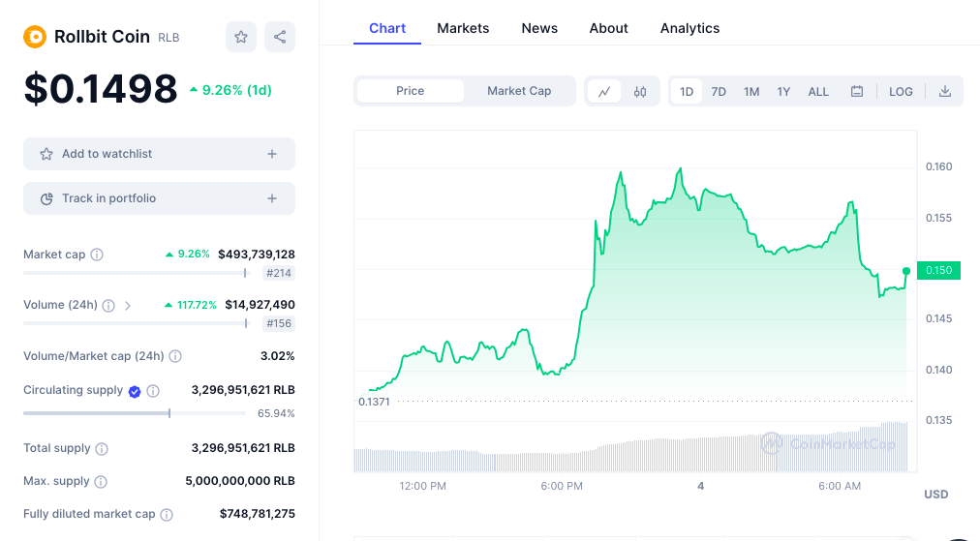Click the $493,739,128 market cap value
This screenshot has height=541, width=980.
(257, 255)
